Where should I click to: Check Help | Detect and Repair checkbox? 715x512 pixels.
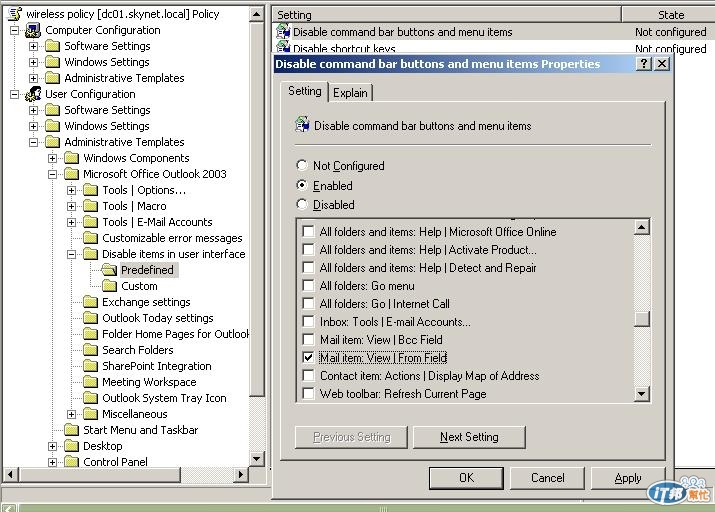(x=309, y=267)
